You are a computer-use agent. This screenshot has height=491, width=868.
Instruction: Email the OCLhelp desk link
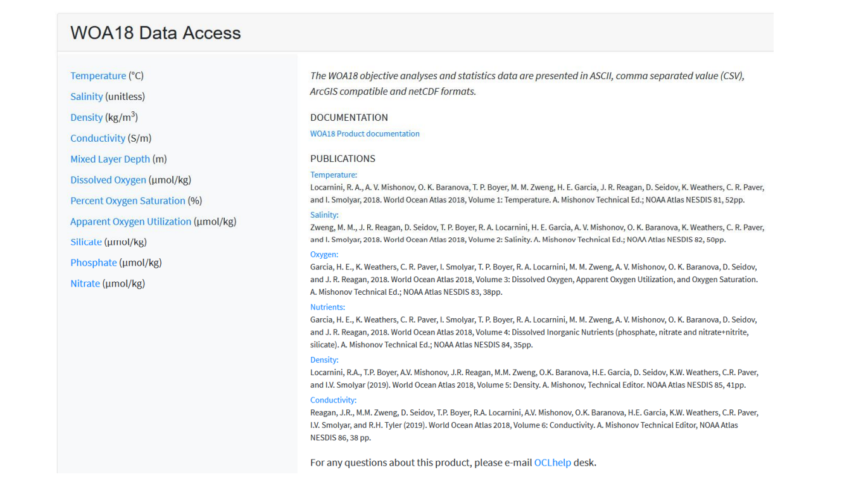[553, 463]
